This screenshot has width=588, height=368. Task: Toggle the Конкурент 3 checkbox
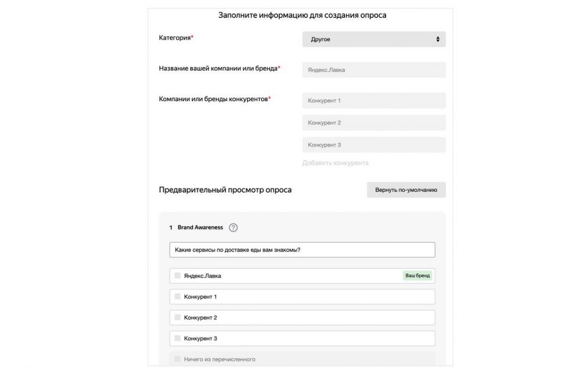tap(177, 338)
